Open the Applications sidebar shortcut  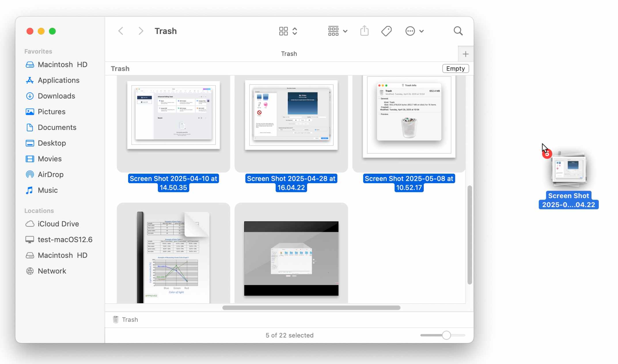click(58, 80)
